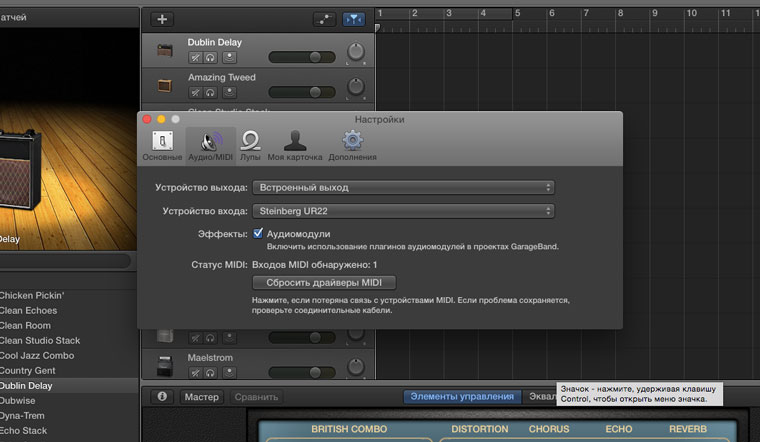Click Сбросить драйверы MIDI button

[324, 283]
